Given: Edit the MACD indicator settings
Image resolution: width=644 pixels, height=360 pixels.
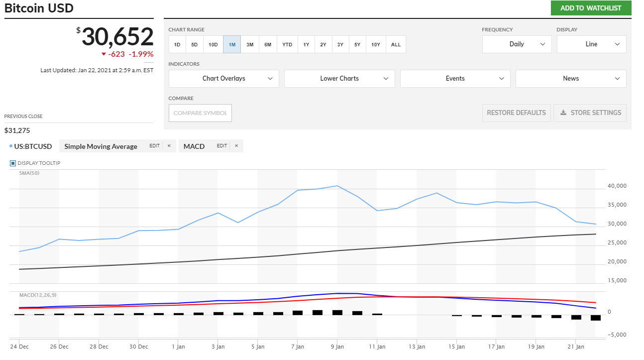Looking at the screenshot, I should click(222, 146).
